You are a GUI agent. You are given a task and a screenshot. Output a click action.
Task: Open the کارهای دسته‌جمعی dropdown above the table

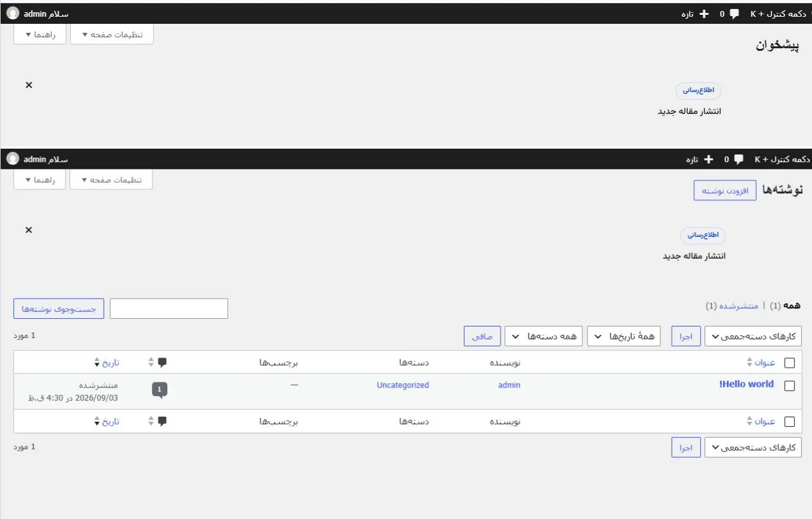click(753, 336)
